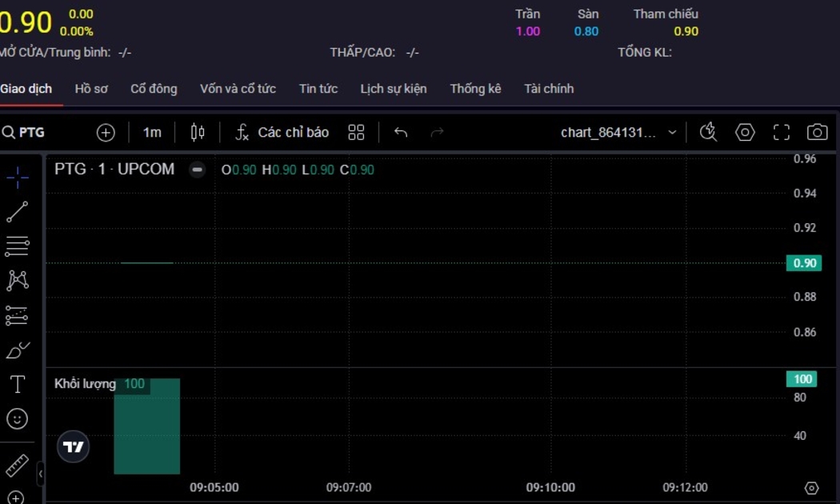Click the PTG symbol search field
840x504 pixels.
(32, 132)
